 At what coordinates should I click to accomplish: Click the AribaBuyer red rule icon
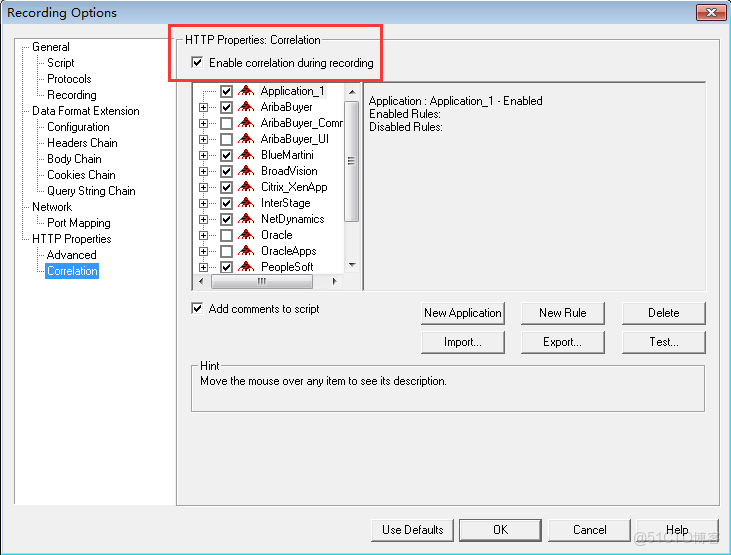pos(246,107)
